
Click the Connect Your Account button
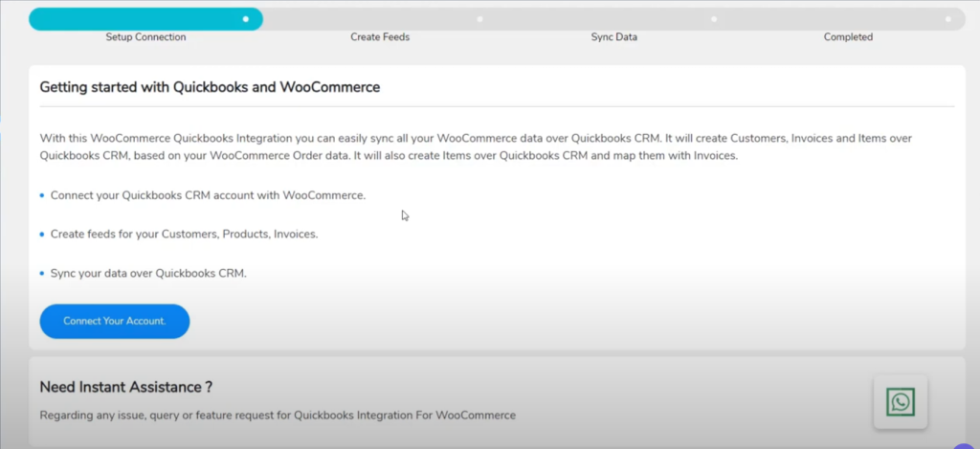tap(115, 322)
